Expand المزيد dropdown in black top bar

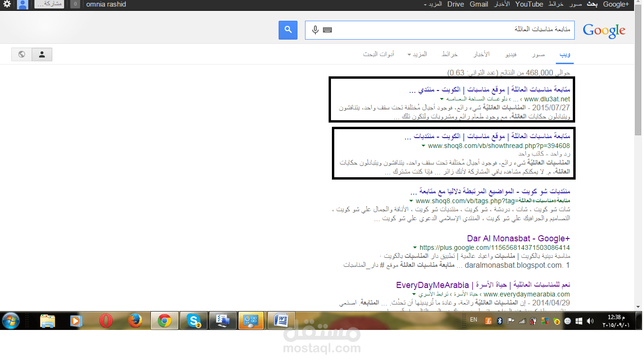(432, 4)
